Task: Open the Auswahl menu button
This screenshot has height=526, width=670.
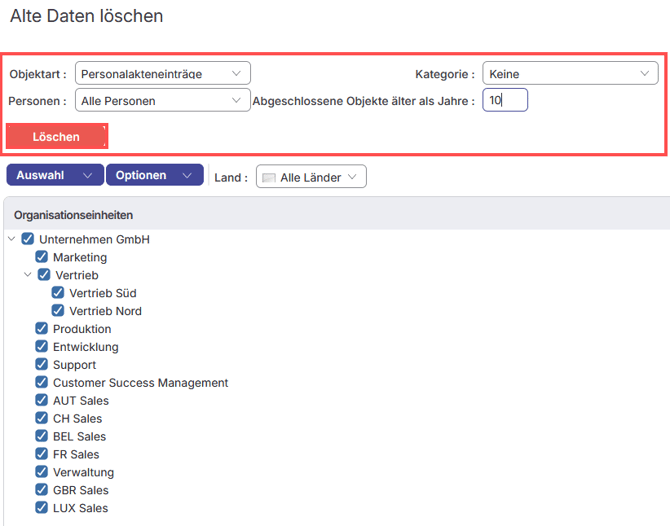Action: 54,175
